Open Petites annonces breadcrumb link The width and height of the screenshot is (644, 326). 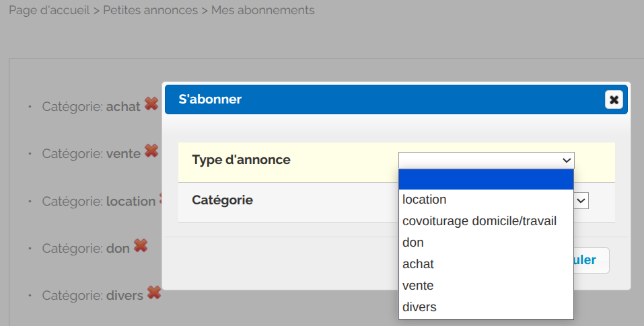coord(150,11)
